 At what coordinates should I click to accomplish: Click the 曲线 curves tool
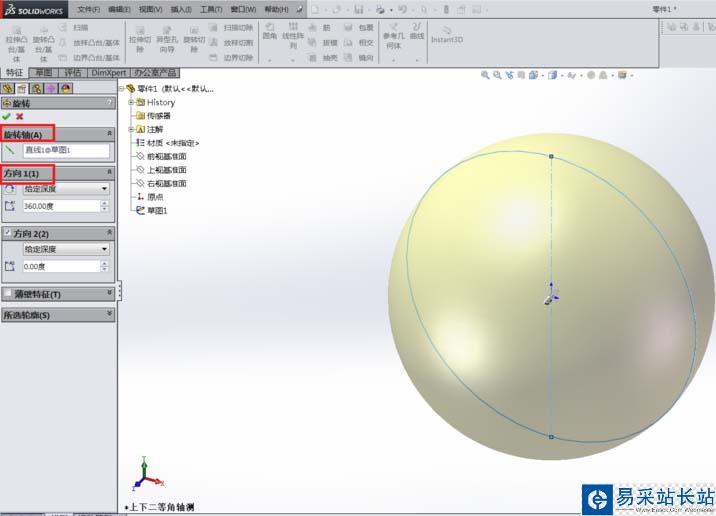pyautogui.click(x=416, y=31)
